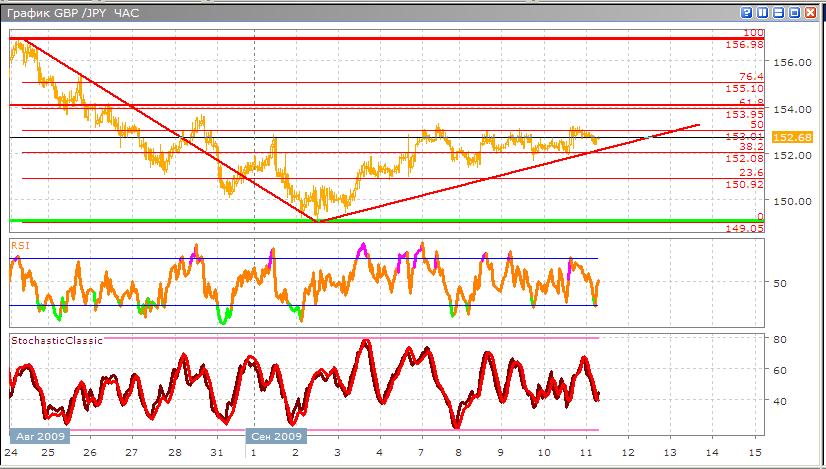This screenshot has width=826, height=469.
Task: Click the 'Авг 2009' month marker
Action: click(x=40, y=437)
